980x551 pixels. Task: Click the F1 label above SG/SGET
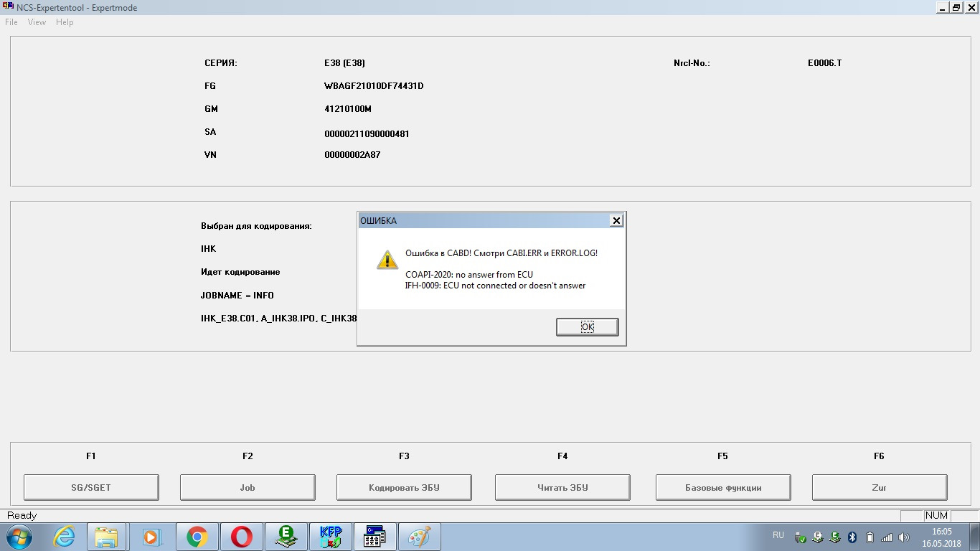(91, 456)
